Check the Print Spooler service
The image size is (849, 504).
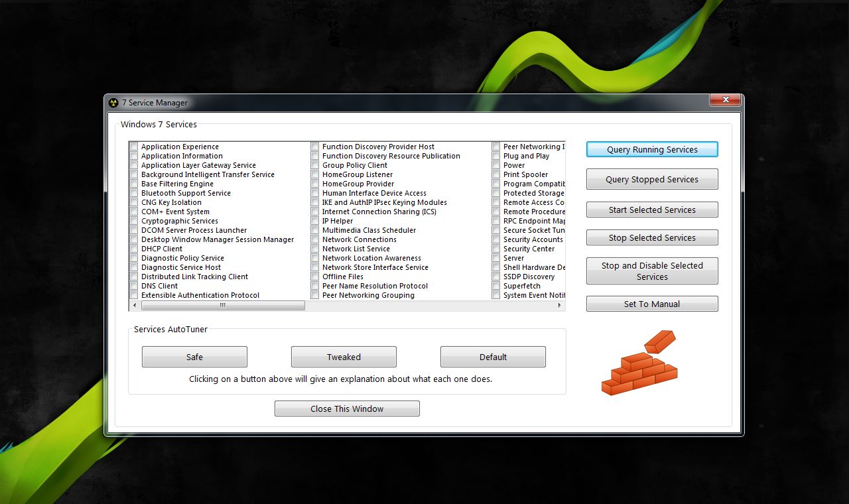click(496, 174)
